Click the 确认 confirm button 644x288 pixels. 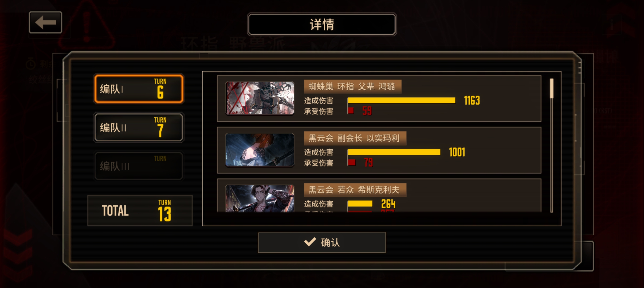pos(322,242)
